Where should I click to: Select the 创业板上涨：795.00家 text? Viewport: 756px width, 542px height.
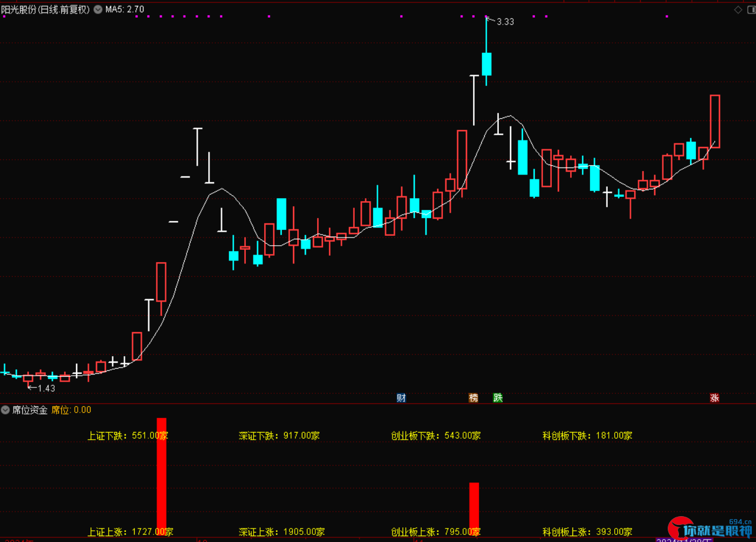[x=436, y=532]
